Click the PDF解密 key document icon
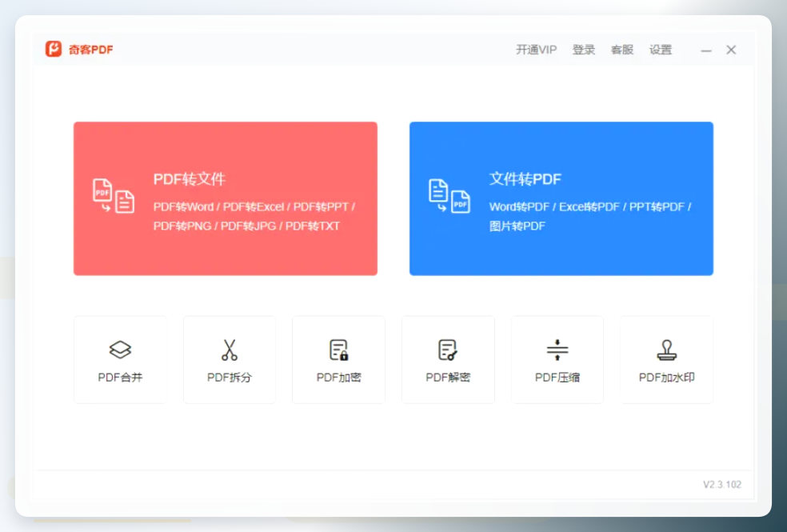The image size is (787, 532). (448, 350)
